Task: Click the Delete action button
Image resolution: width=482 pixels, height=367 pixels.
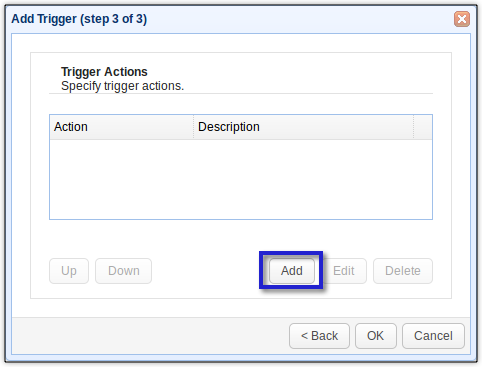Action: click(x=403, y=271)
